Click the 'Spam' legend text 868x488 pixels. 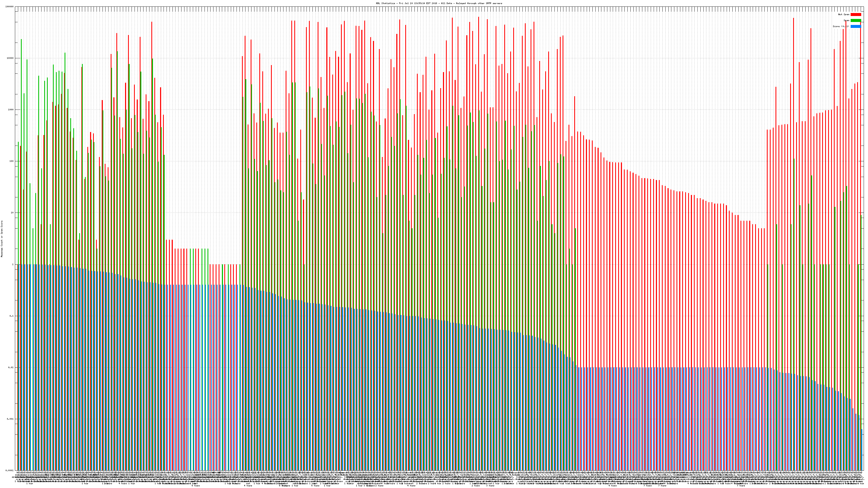846,21
